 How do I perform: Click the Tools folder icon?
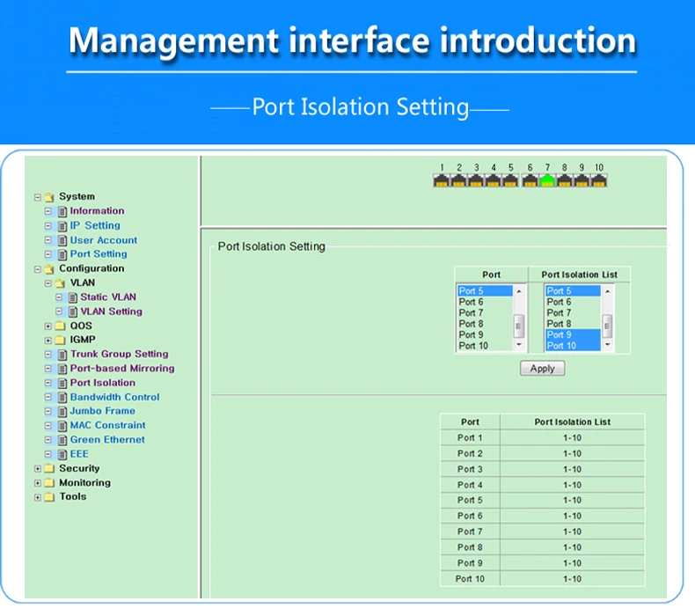49,497
